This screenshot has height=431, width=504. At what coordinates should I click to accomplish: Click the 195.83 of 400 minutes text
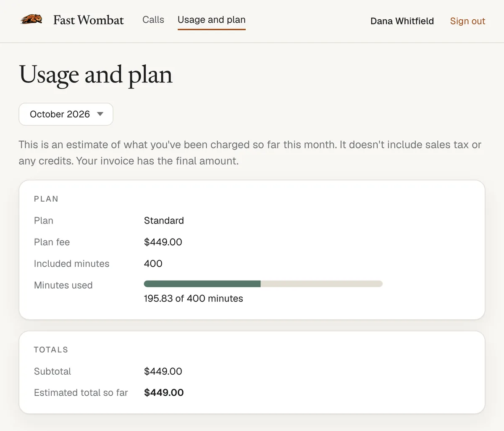pos(193,298)
